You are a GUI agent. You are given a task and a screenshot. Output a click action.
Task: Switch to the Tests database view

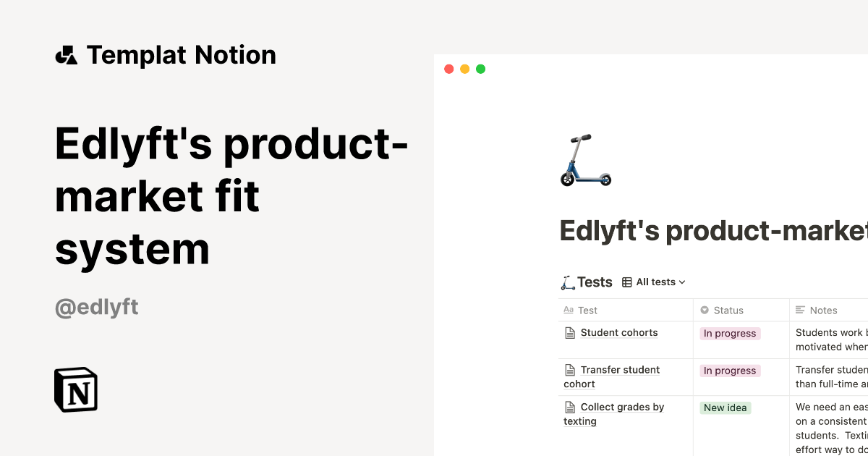coord(595,282)
